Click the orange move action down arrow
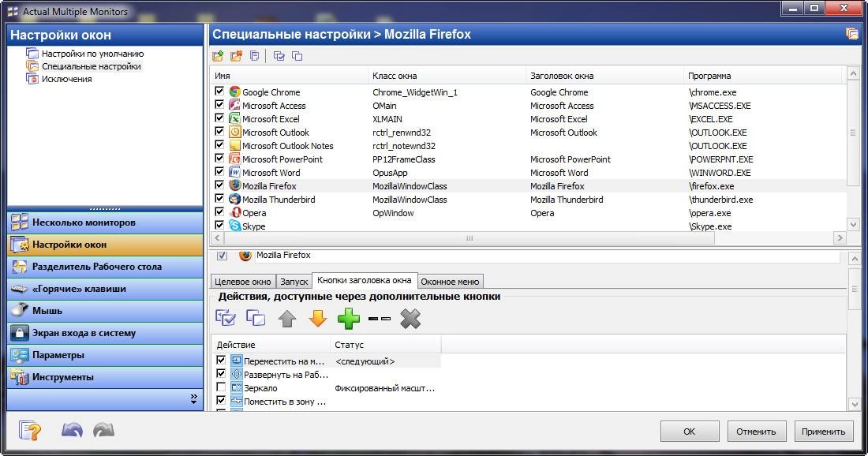Image resolution: width=868 pixels, height=456 pixels. pyautogui.click(x=318, y=319)
